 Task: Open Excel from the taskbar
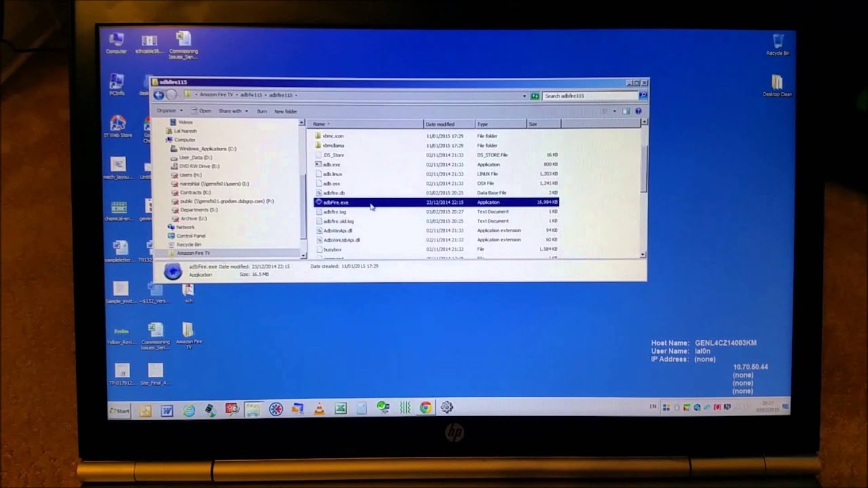tap(340, 409)
